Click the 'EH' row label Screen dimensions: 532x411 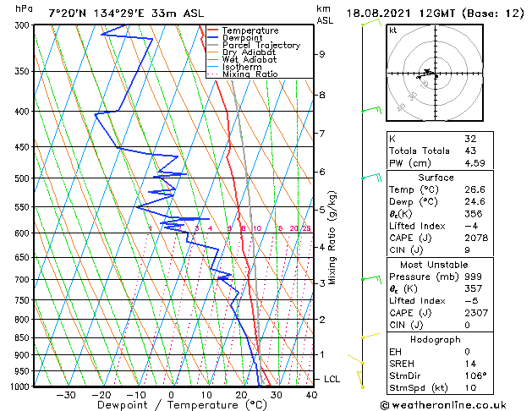[x=395, y=352]
